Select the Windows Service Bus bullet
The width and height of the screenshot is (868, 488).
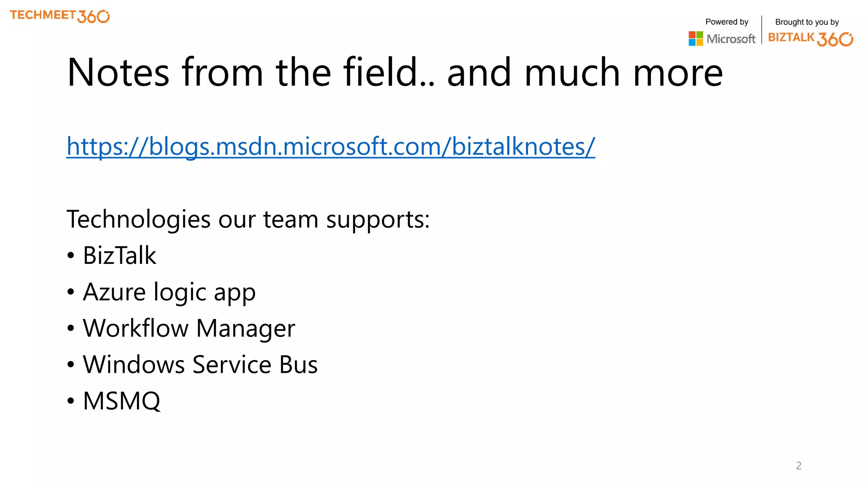(192, 364)
